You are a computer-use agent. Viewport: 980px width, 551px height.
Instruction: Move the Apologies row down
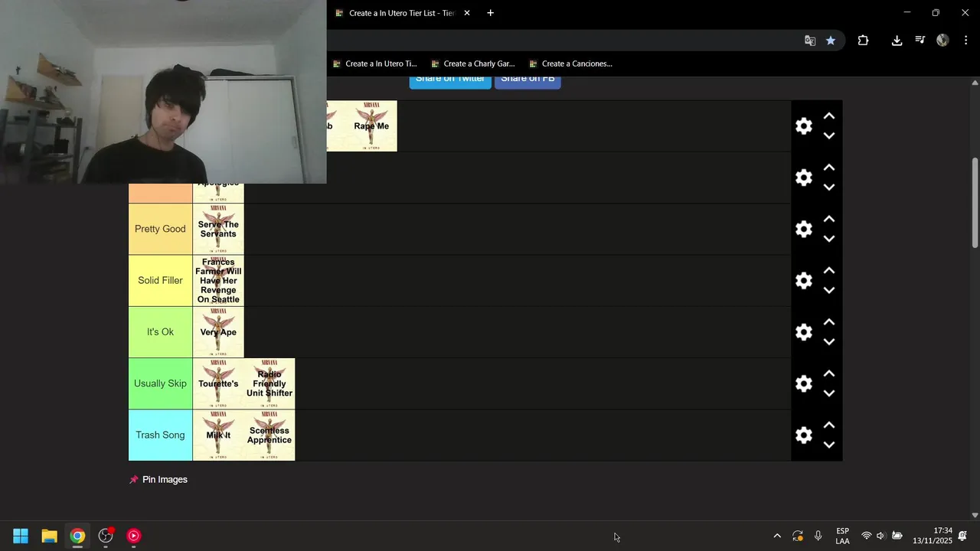pyautogui.click(x=828, y=187)
